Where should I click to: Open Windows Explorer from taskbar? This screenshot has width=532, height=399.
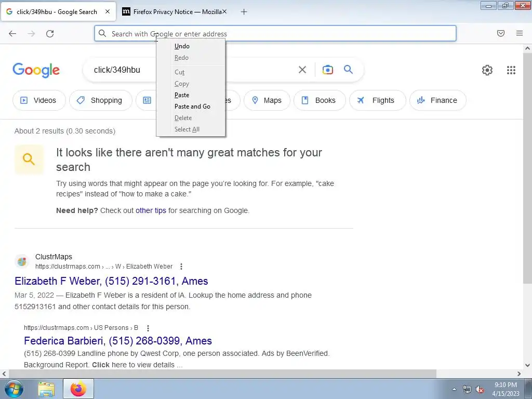point(46,389)
